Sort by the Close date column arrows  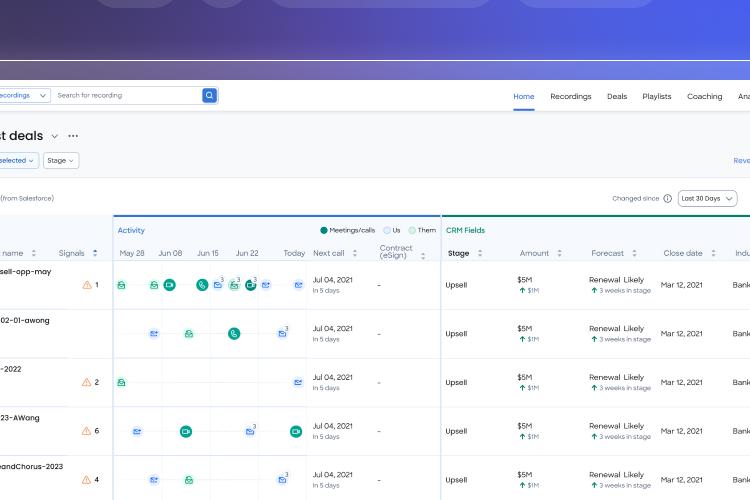pyautogui.click(x=713, y=253)
